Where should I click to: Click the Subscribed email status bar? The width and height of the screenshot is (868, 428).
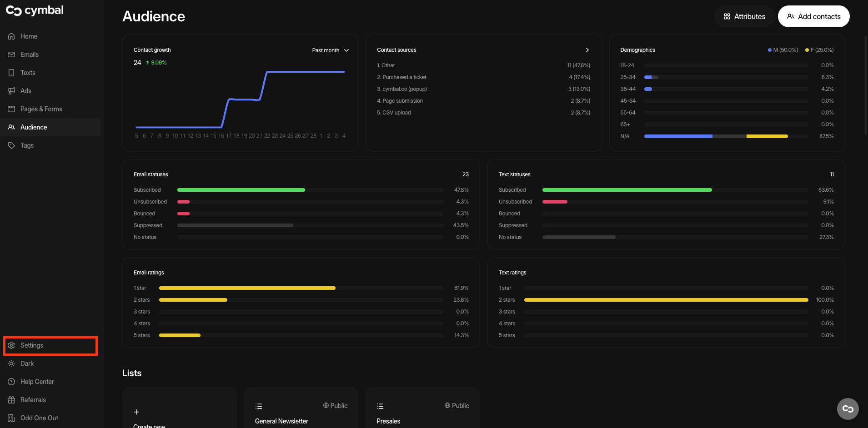(x=241, y=190)
